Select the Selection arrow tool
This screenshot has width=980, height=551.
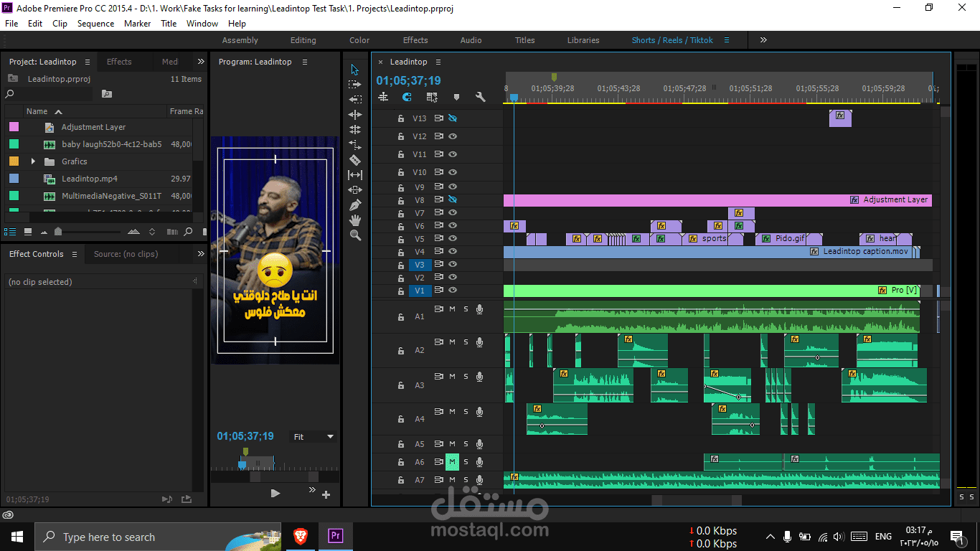click(355, 70)
